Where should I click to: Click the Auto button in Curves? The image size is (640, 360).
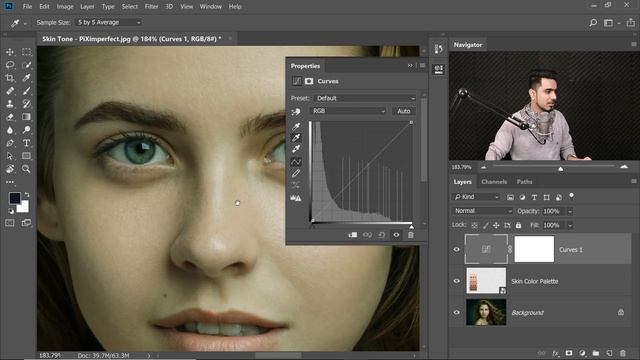pos(404,111)
